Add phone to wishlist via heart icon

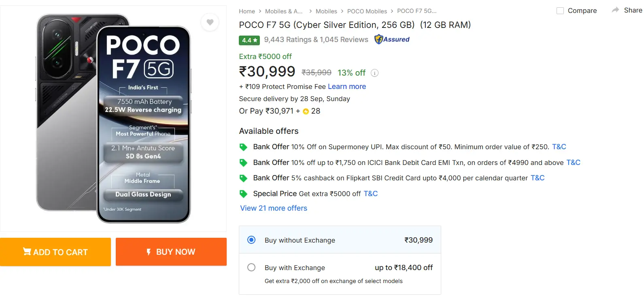pos(210,22)
